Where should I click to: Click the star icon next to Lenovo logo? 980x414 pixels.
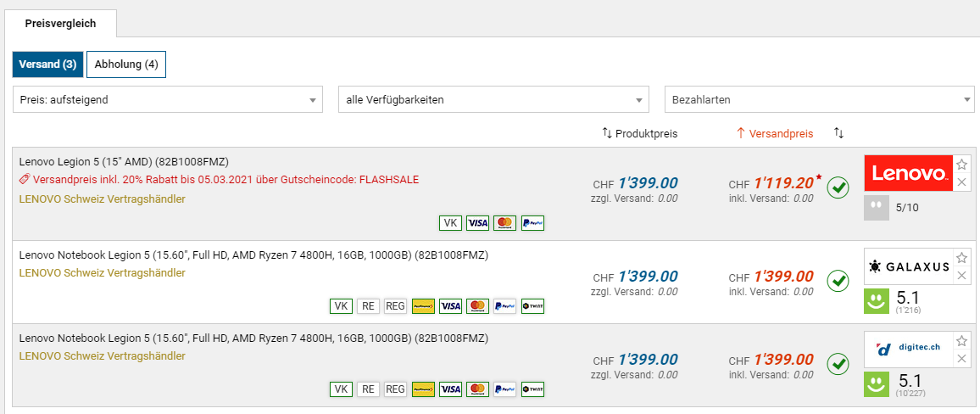[x=962, y=165]
